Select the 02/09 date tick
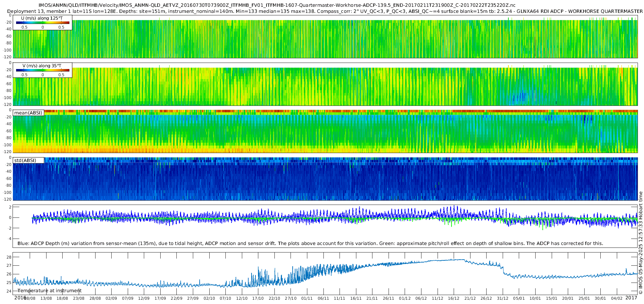Screen dimensions: 644x304 (x=111, y=298)
